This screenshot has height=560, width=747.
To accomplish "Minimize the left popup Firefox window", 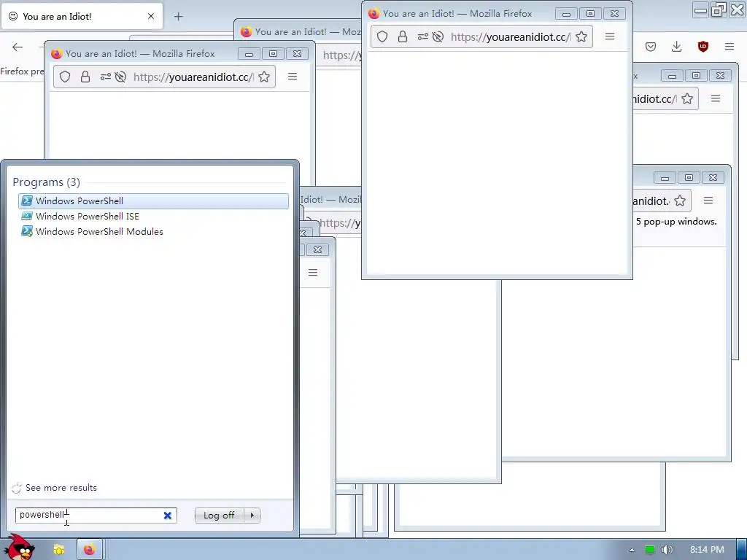I will (249, 54).
